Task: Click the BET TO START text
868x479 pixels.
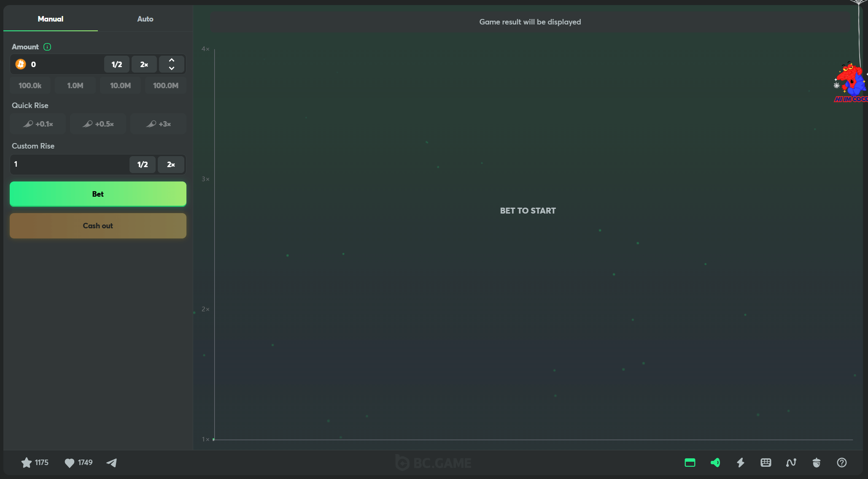Action: [528, 211]
